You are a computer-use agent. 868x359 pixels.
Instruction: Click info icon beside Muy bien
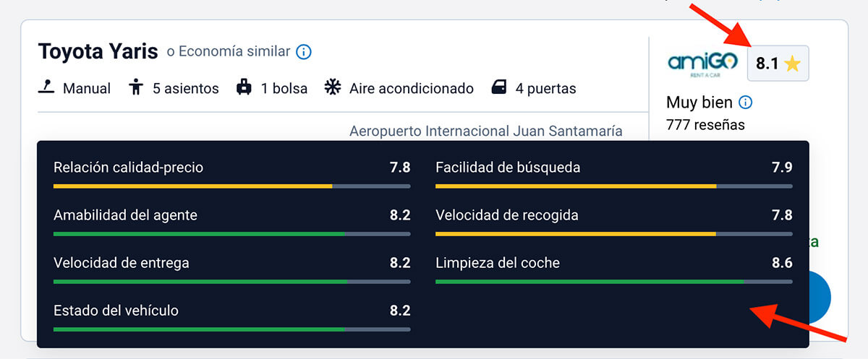click(x=746, y=103)
